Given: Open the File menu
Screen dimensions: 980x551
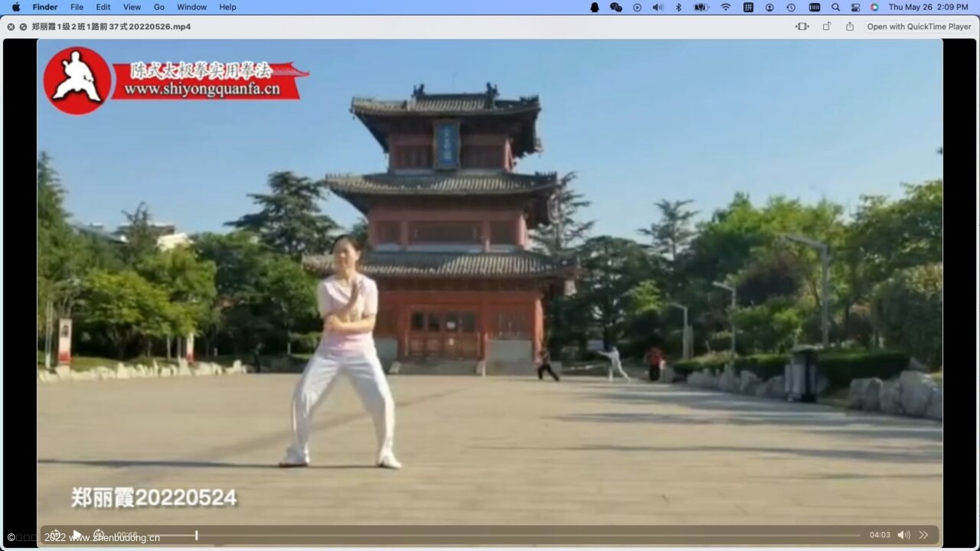Looking at the screenshot, I should pyautogui.click(x=77, y=7).
